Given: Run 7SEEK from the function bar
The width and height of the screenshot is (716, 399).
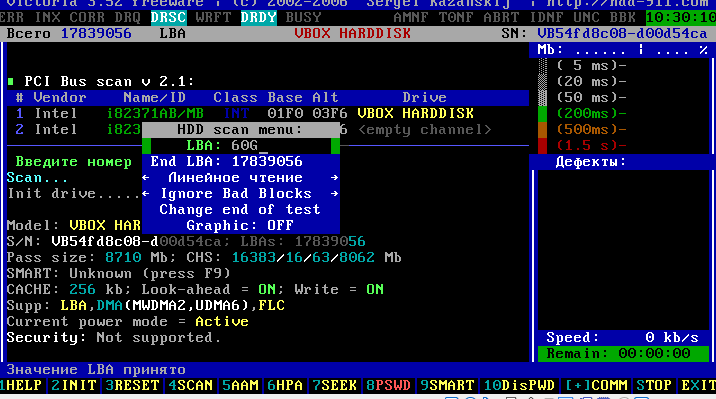Looking at the screenshot, I should point(334,385).
